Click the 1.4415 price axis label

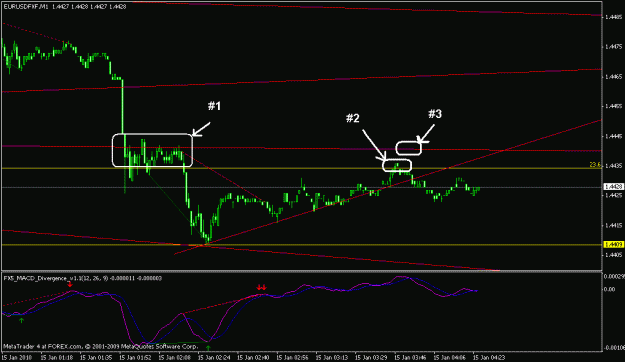[613, 226]
